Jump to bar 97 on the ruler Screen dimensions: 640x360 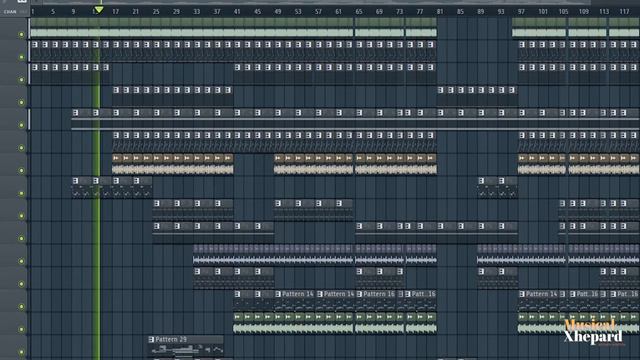521,11
